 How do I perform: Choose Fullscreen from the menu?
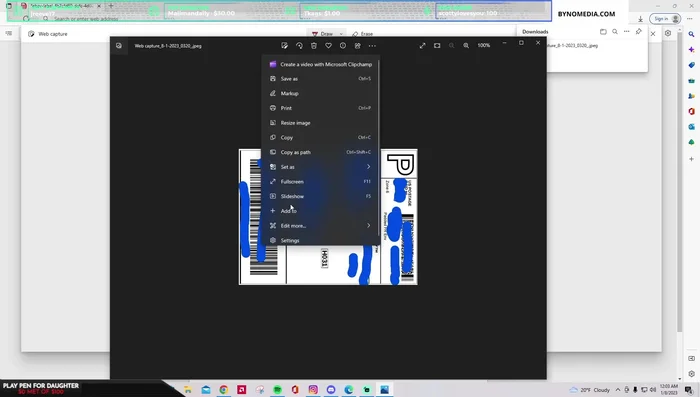point(321,182)
